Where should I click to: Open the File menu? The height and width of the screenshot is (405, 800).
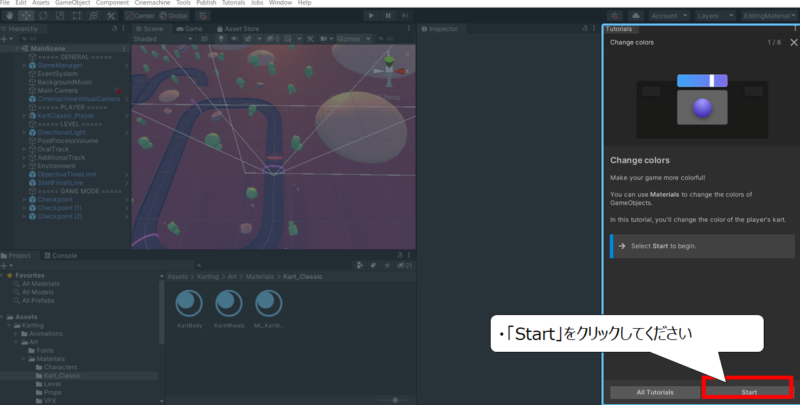tap(5, 3)
